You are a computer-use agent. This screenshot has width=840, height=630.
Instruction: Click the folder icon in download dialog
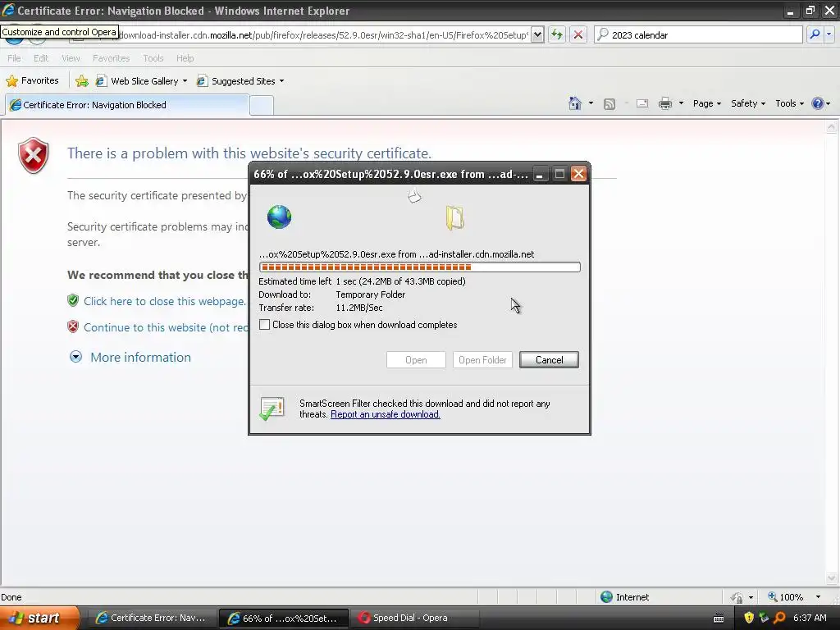pos(454,218)
